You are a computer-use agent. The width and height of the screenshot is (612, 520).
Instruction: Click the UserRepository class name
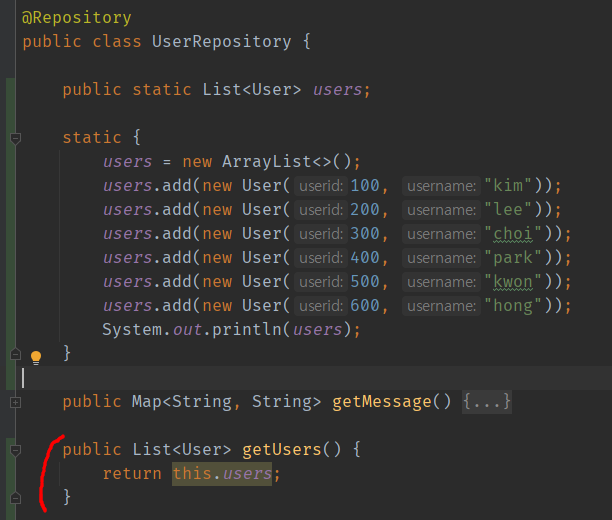(221, 41)
